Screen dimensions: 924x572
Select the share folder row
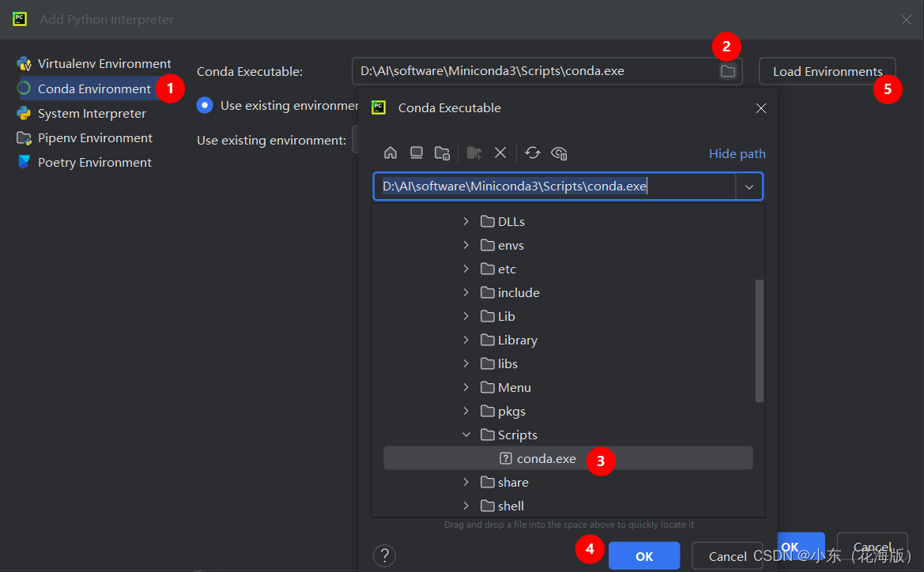click(568, 482)
